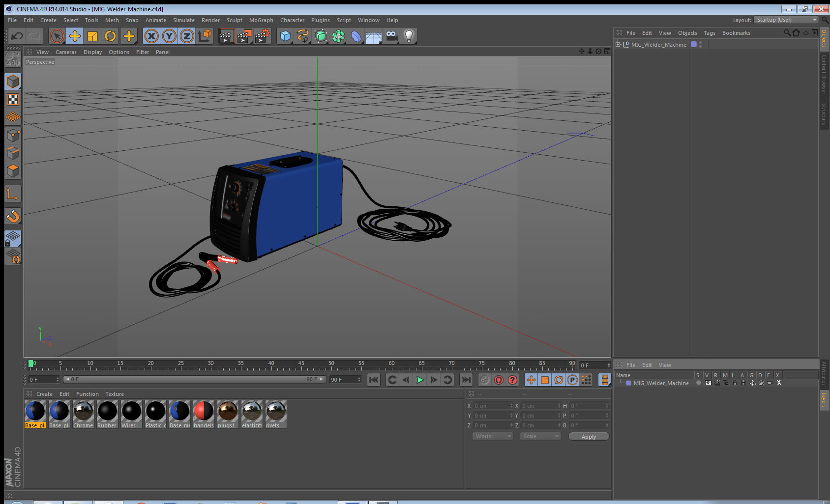
Task: Open Render Settings with the gear clapperboard
Action: point(263,36)
